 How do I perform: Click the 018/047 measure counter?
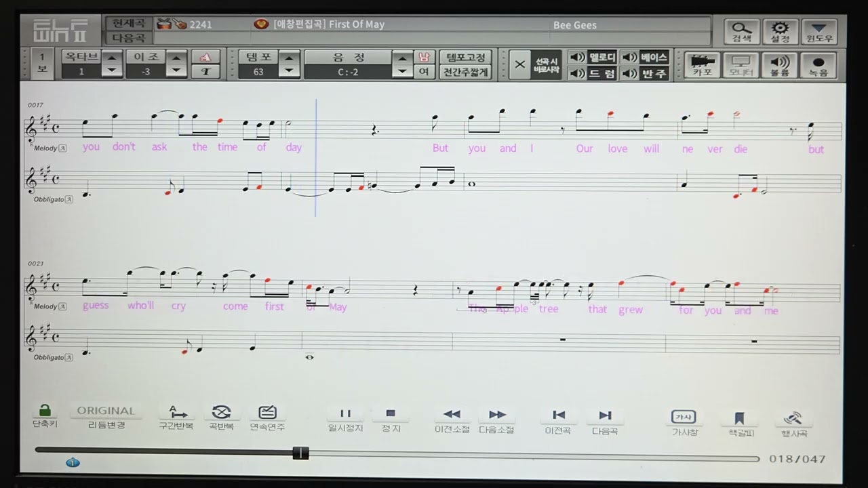click(x=797, y=459)
